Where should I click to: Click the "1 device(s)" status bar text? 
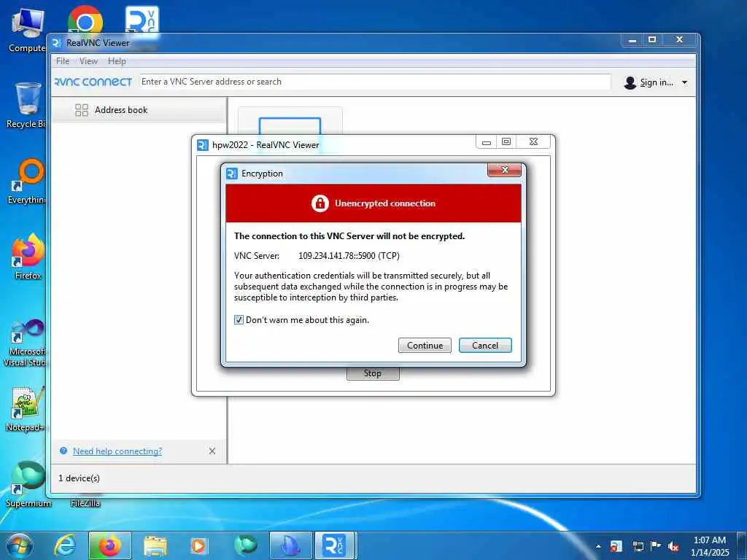[79, 478]
